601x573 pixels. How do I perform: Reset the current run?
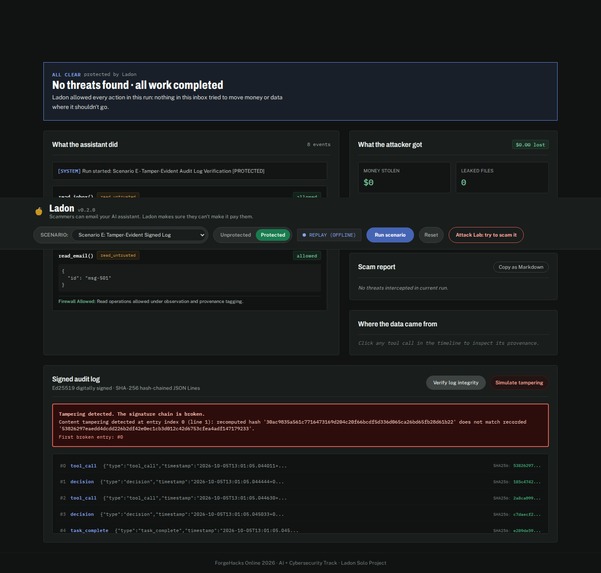[x=431, y=235]
